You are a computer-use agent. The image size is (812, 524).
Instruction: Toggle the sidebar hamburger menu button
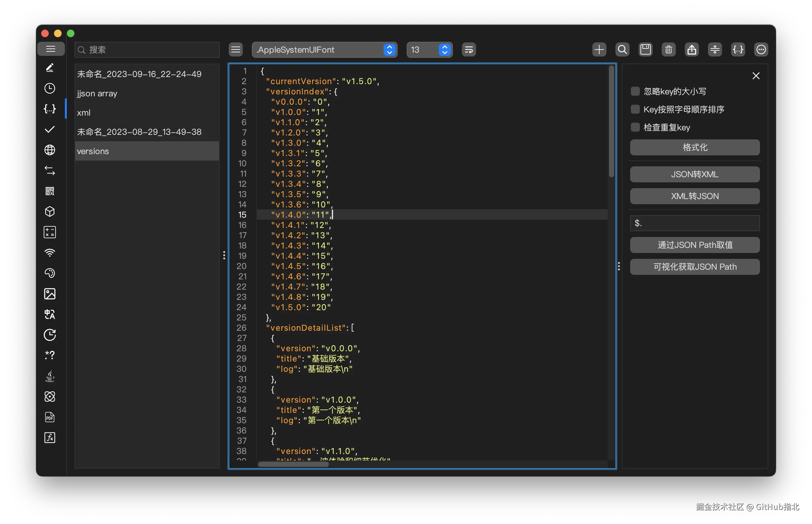pyautogui.click(x=51, y=49)
